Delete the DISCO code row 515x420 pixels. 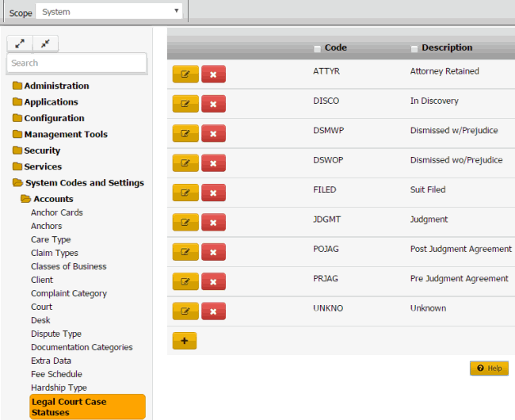click(213, 104)
